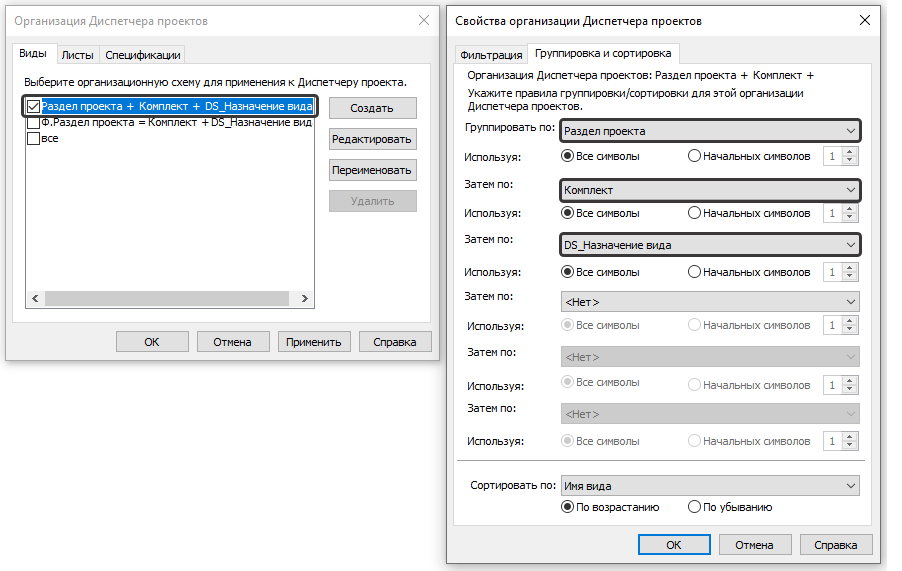Image resolution: width=902 pixels, height=571 pixels.
Task: Check the 'все' organization scheme checkbox
Action: (x=34, y=138)
